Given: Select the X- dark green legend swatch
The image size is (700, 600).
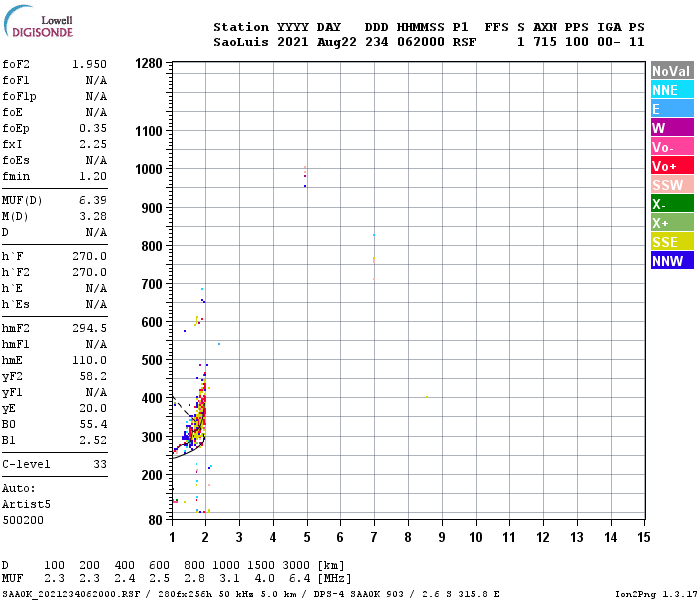Looking at the screenshot, I should click(672, 204).
